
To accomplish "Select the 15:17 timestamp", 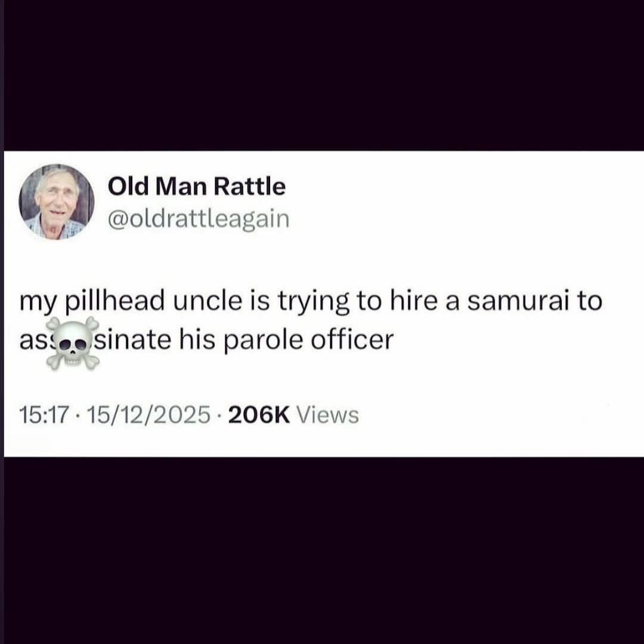I will click(44, 415).
